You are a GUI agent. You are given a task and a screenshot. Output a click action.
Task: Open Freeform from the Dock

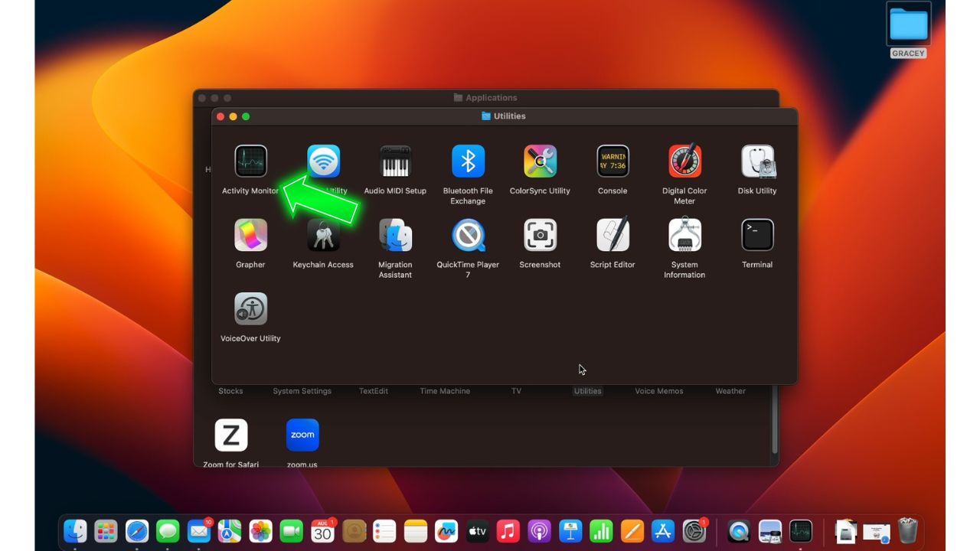446,530
